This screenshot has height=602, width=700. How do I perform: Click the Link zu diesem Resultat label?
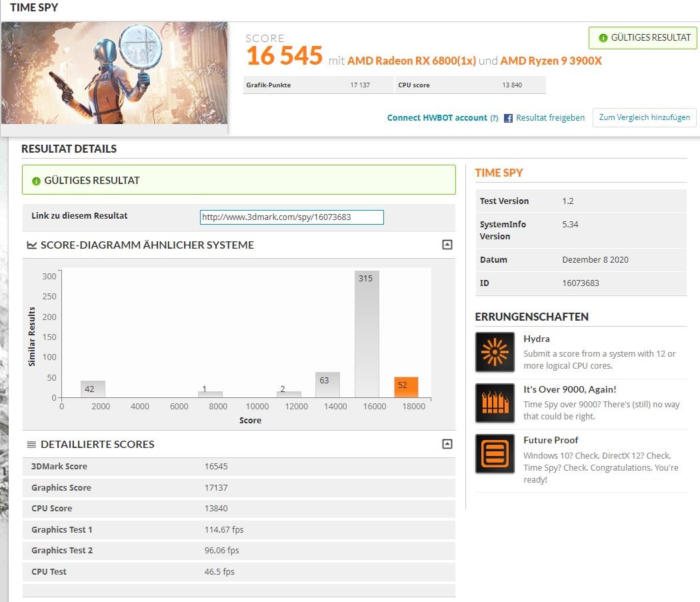pyautogui.click(x=79, y=216)
